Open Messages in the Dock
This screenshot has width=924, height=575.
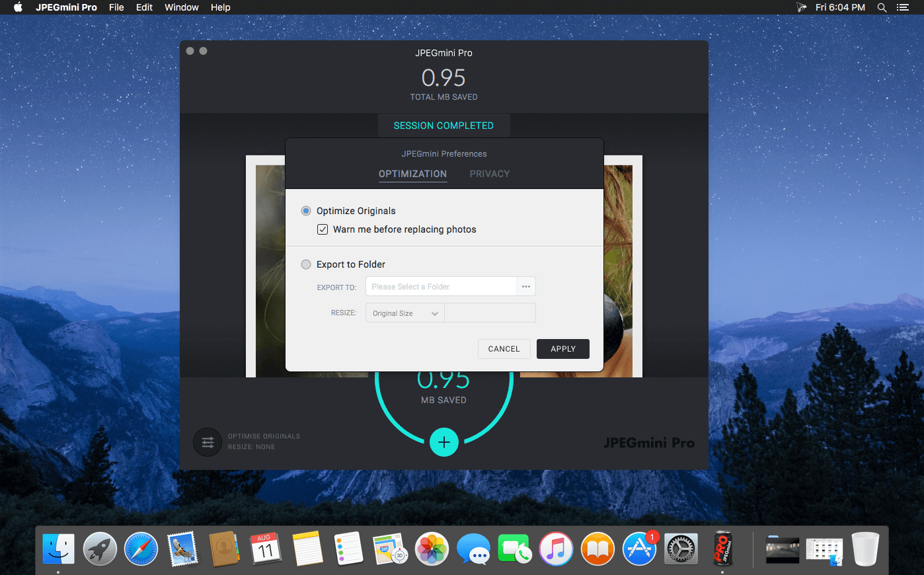click(473, 549)
